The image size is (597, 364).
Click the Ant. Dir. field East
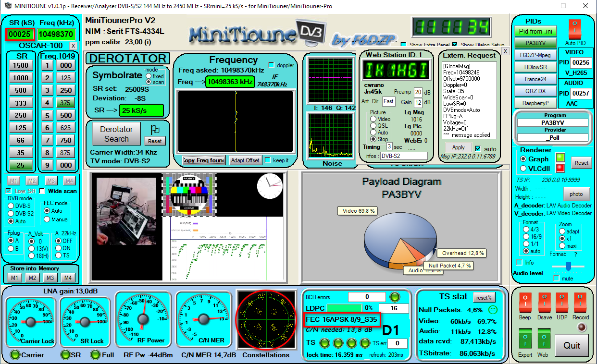coord(388,101)
